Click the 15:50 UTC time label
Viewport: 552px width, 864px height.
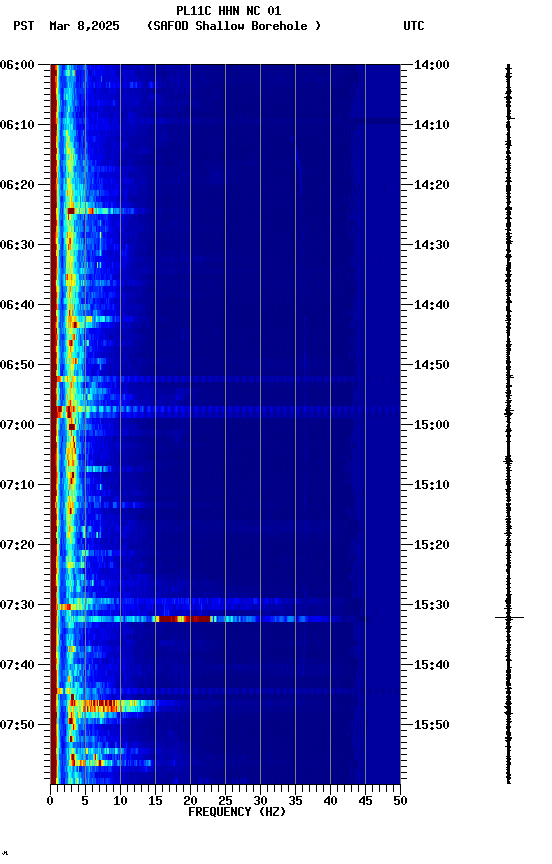coord(432,725)
